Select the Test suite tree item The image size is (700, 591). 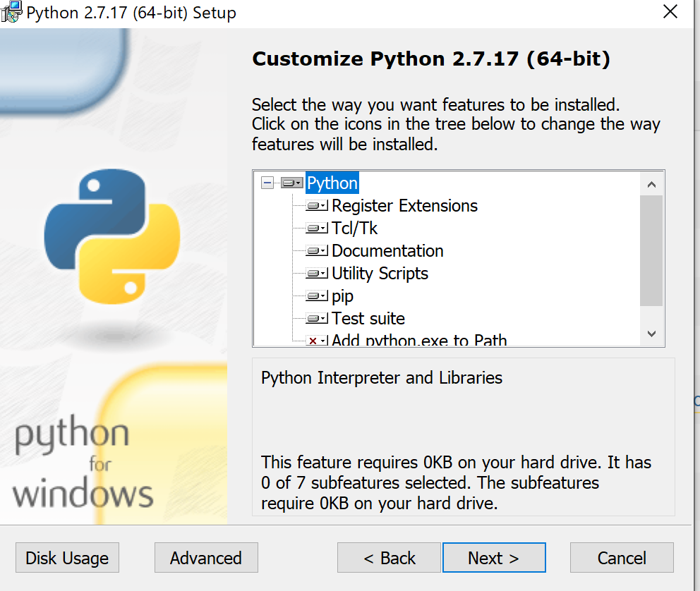click(368, 319)
